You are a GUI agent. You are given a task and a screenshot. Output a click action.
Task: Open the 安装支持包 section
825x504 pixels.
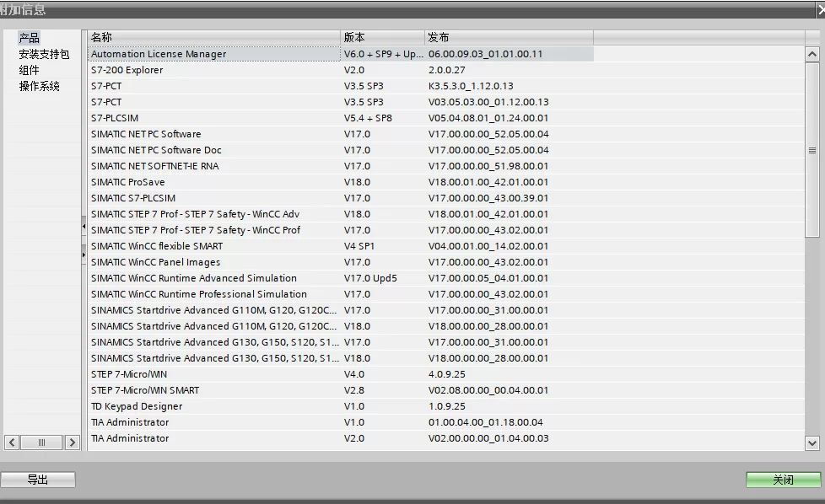coord(44,54)
